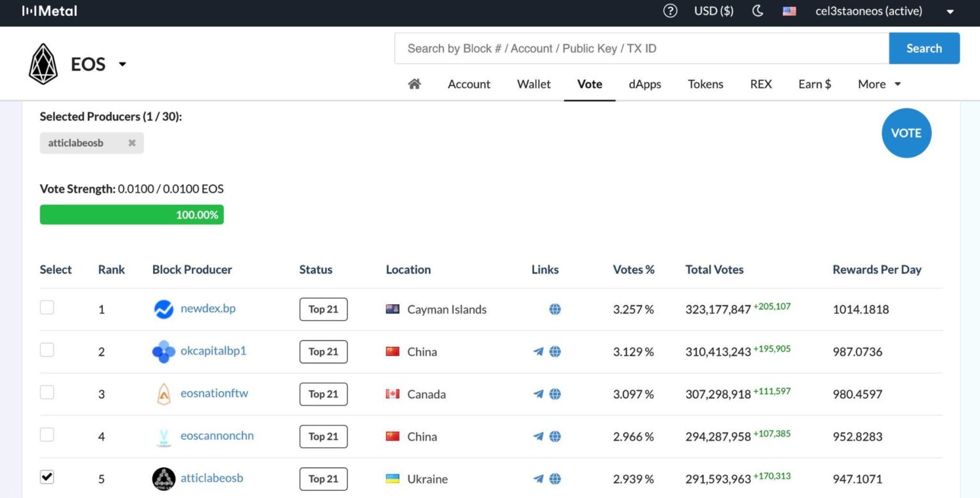
Task: Uncheck the atticlabeosb producer checkbox
Action: pos(47,477)
